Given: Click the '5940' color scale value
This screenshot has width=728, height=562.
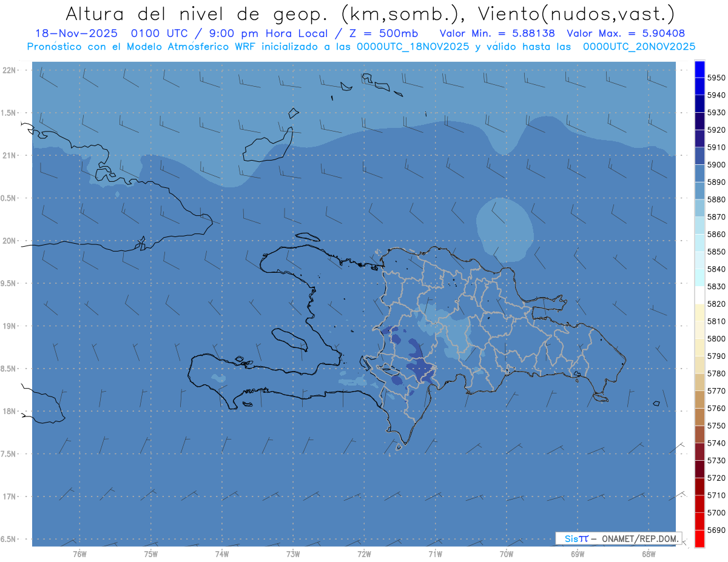Looking at the screenshot, I should pos(716,95).
